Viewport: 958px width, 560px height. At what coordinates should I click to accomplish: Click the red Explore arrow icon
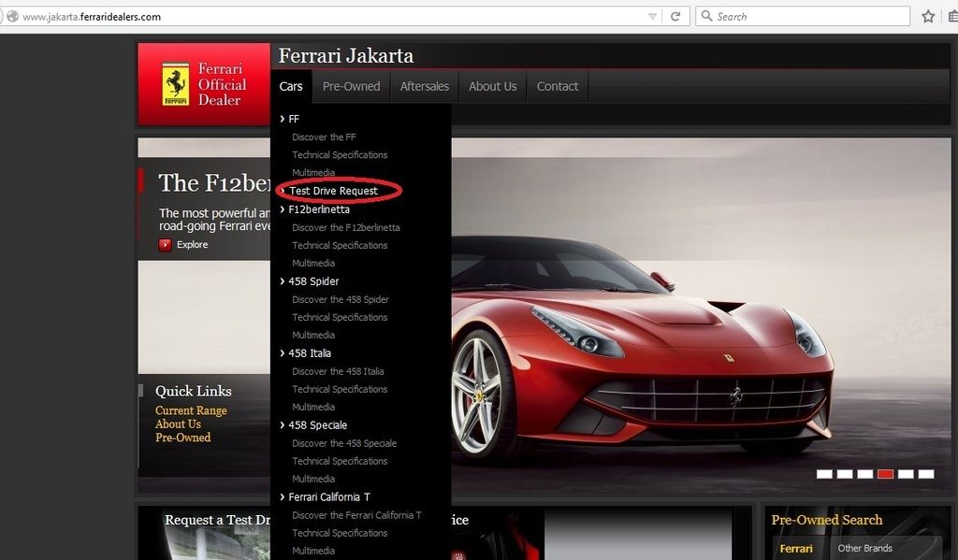(x=165, y=245)
